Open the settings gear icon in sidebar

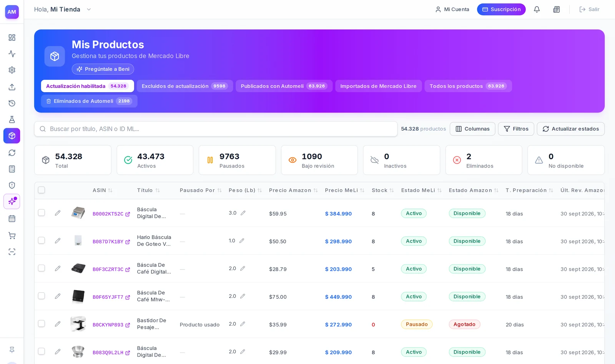(x=12, y=70)
